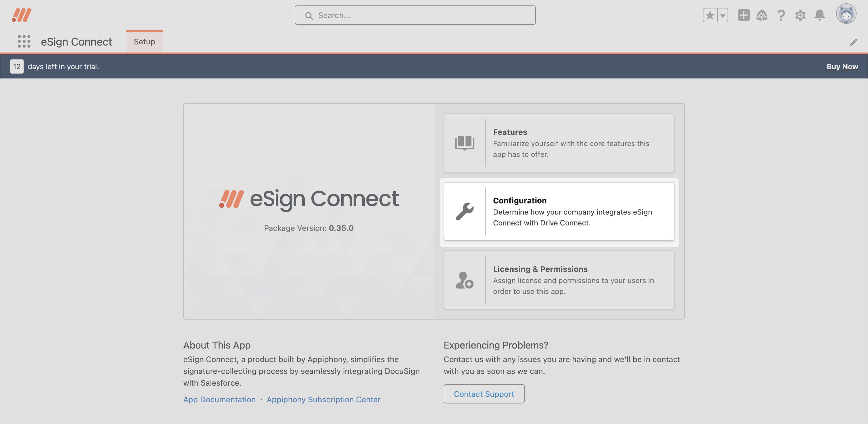The width and height of the screenshot is (868, 424).
Task: Open the Trailhead guidance icon
Action: click(x=762, y=15)
